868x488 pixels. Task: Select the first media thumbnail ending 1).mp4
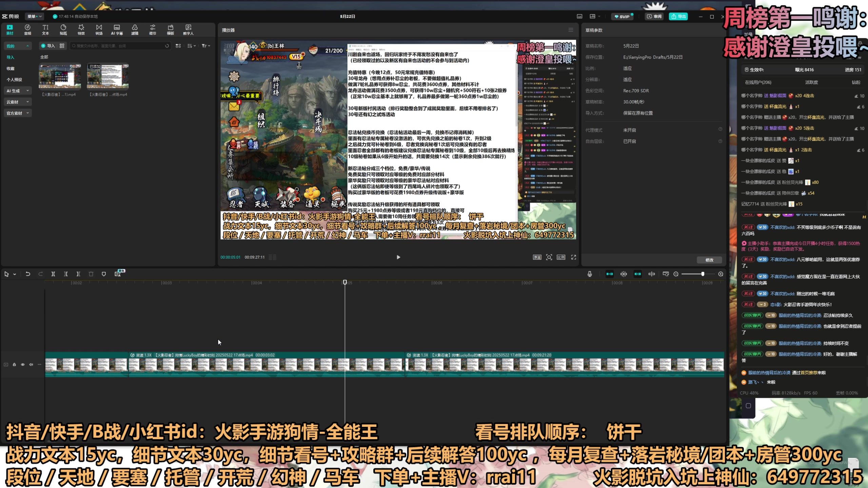coord(60,76)
